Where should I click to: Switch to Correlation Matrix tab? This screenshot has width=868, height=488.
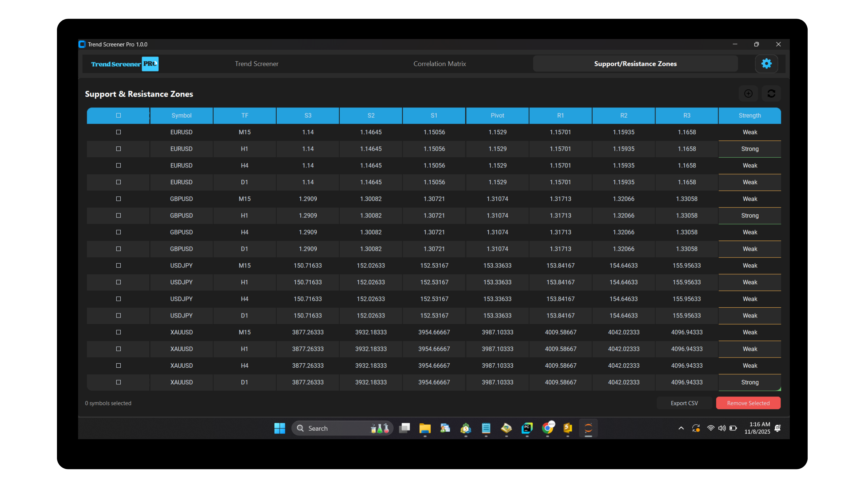click(x=439, y=64)
